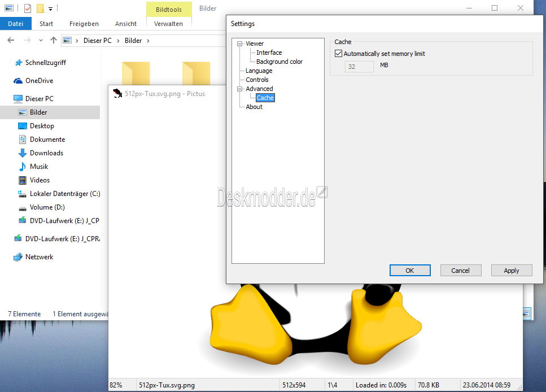The height and width of the screenshot is (392, 546).
Task: Select Background color in the Settings tree
Action: [x=279, y=62]
